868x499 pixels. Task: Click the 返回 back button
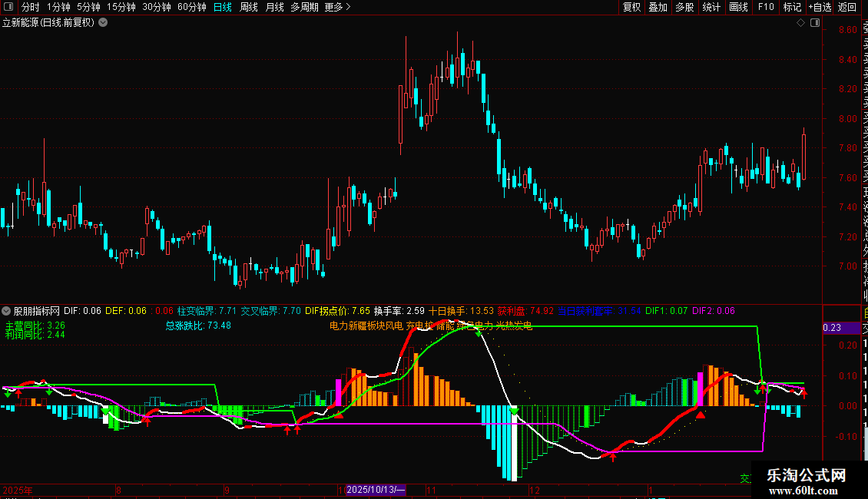(x=847, y=7)
